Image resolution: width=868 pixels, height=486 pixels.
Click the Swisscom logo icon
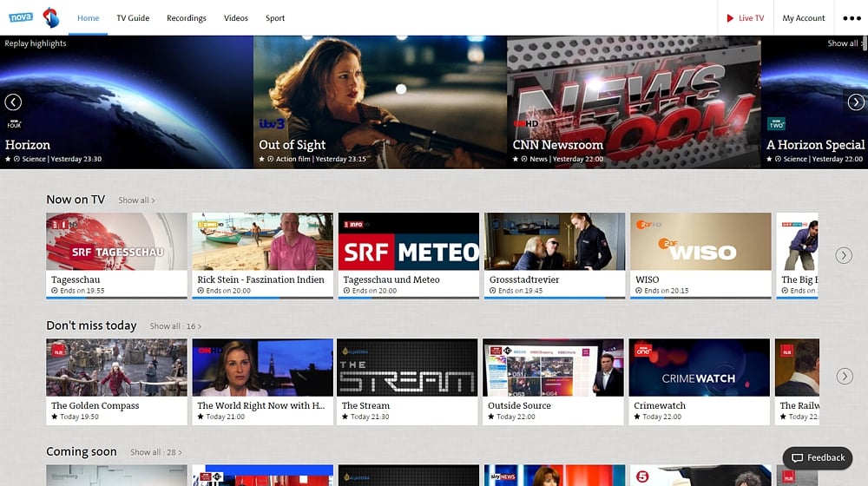click(51, 17)
